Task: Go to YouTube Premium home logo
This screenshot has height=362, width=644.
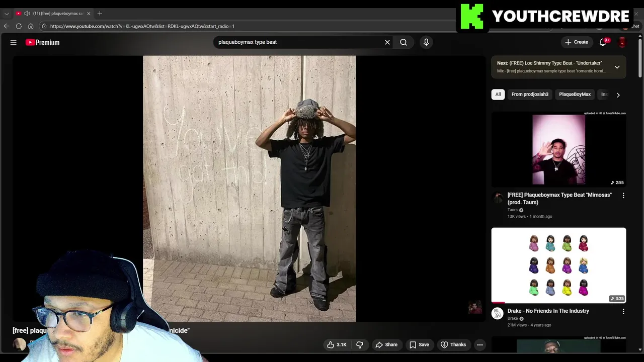Action: pos(43,42)
